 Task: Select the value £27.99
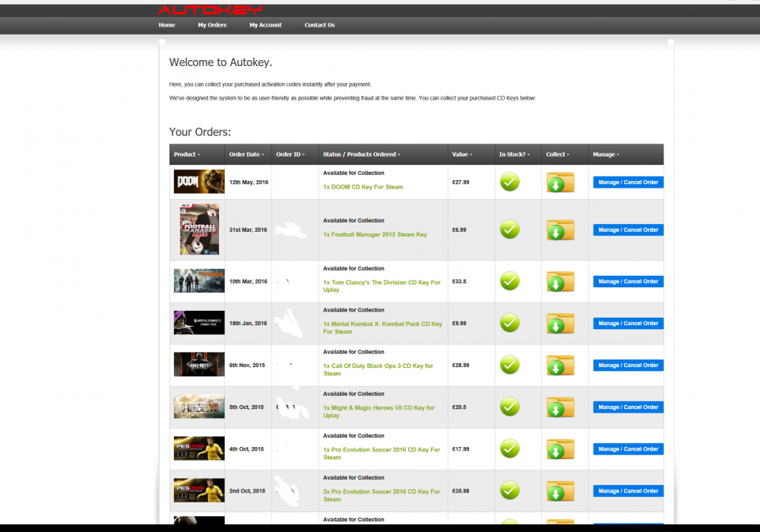coord(461,182)
